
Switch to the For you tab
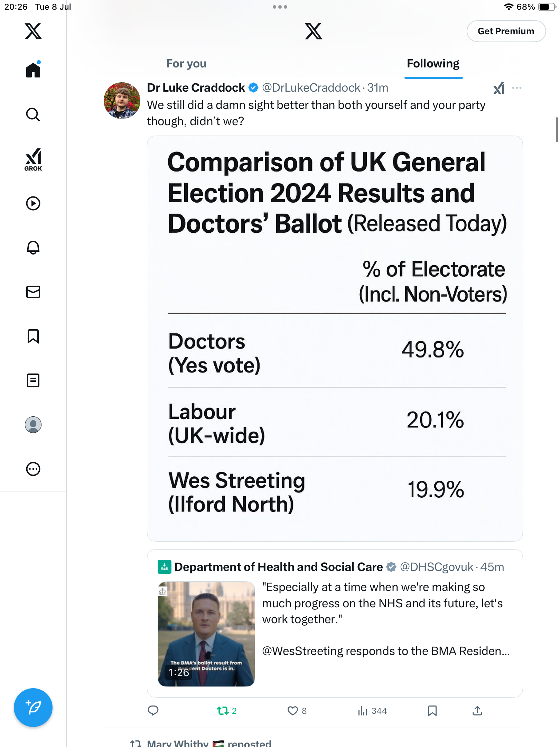[186, 64]
